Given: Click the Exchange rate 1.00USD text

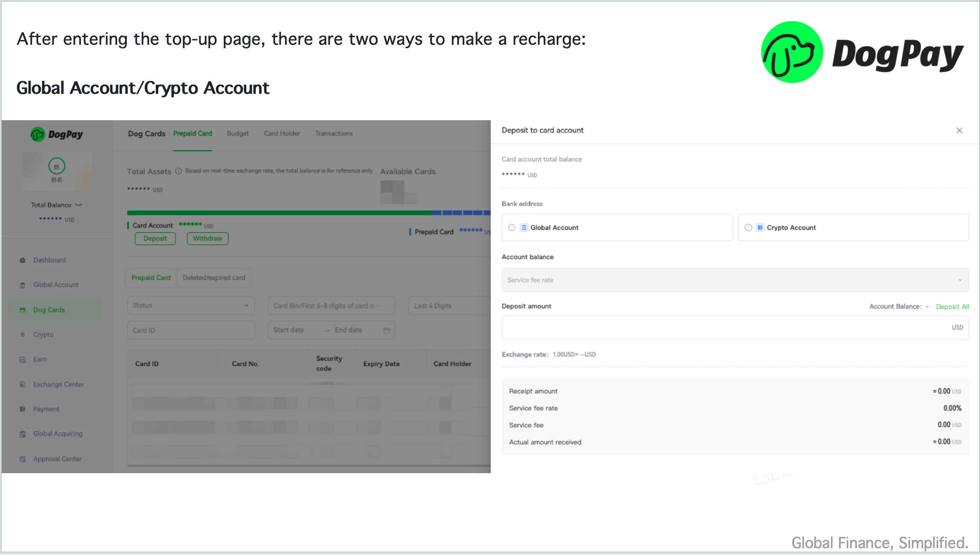Looking at the screenshot, I should pos(574,355).
